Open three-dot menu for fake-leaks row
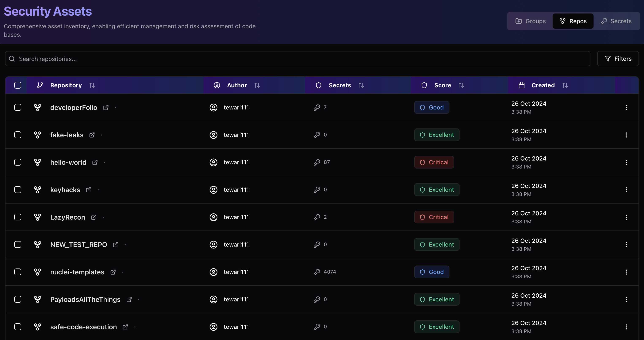This screenshot has width=644, height=340. tap(626, 135)
